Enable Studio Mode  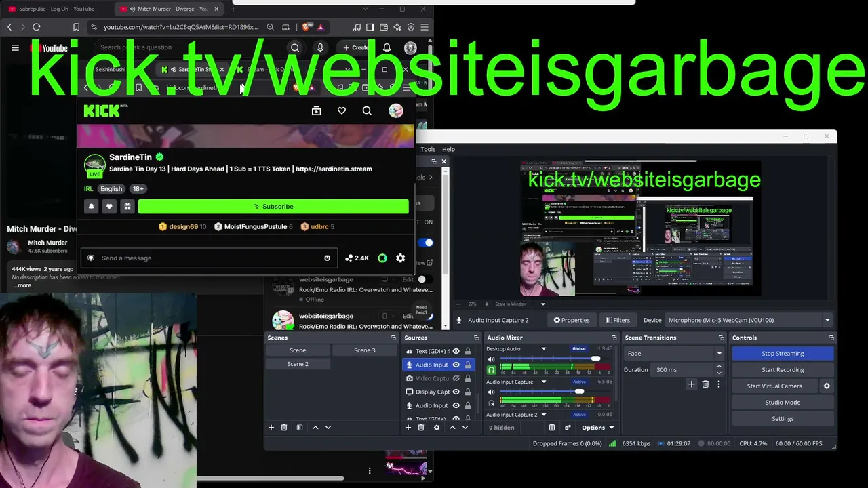(x=783, y=402)
